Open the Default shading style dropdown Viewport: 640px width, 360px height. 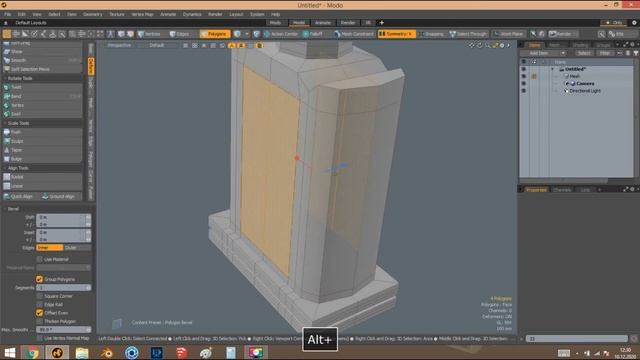tap(157, 45)
